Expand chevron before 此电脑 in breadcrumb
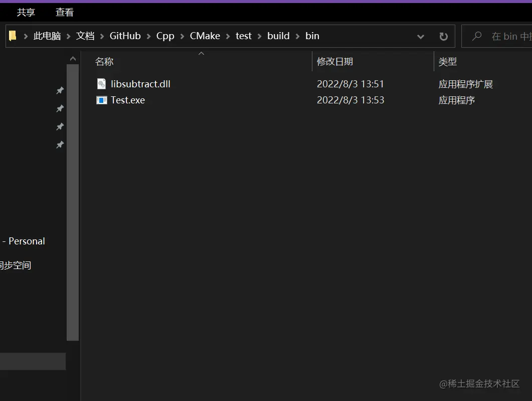The image size is (532, 401). click(26, 36)
